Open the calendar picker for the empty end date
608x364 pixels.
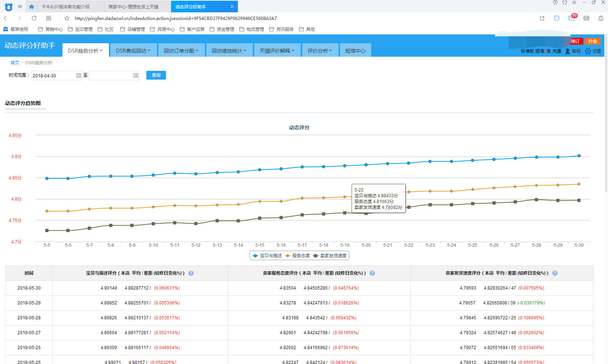135,76
